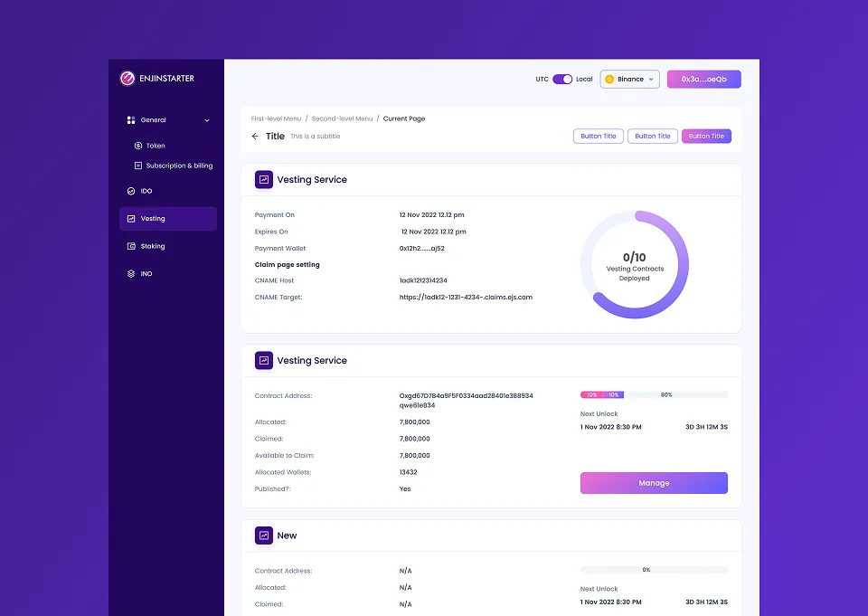The width and height of the screenshot is (868, 616).
Task: Click the Binance coin icon
Action: pyautogui.click(x=609, y=80)
